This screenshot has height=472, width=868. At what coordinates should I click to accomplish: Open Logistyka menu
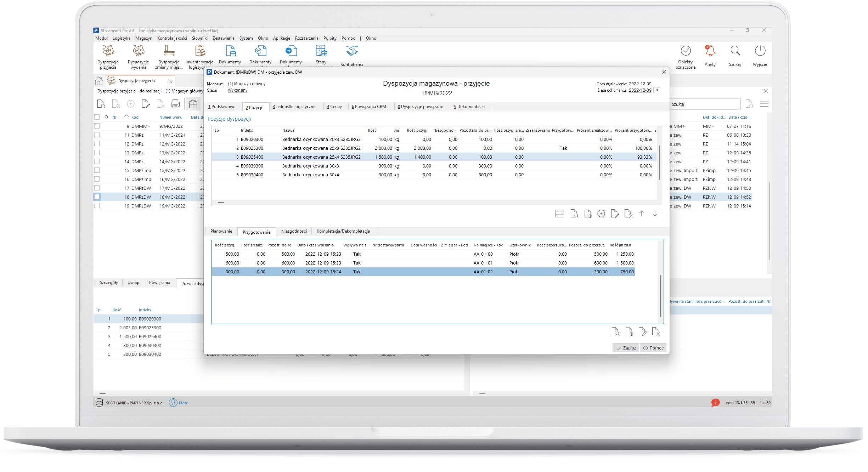[122, 38]
